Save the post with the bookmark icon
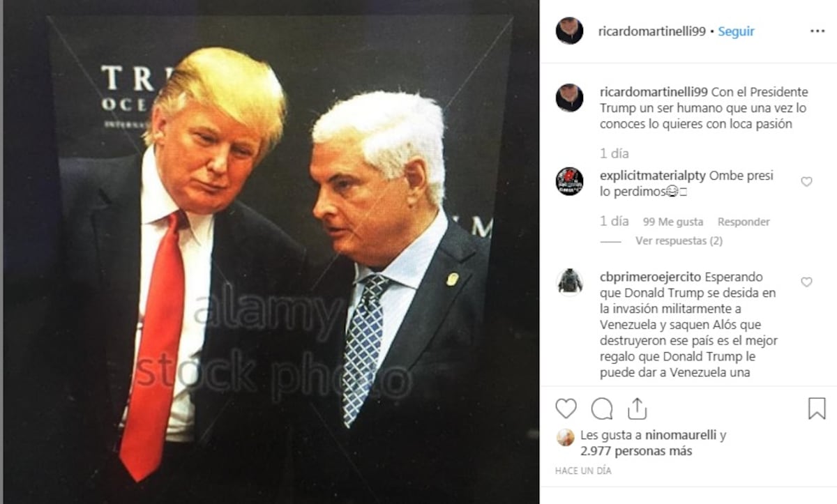This screenshot has width=837, height=504. pos(817,408)
